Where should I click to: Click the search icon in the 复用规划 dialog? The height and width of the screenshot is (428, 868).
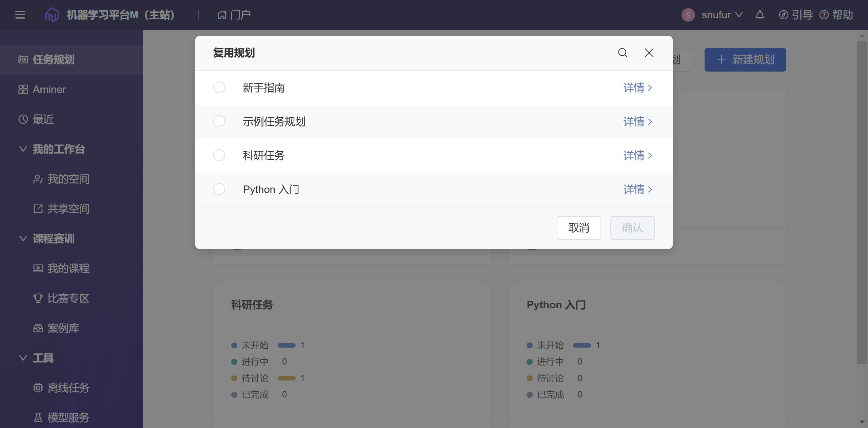click(623, 53)
